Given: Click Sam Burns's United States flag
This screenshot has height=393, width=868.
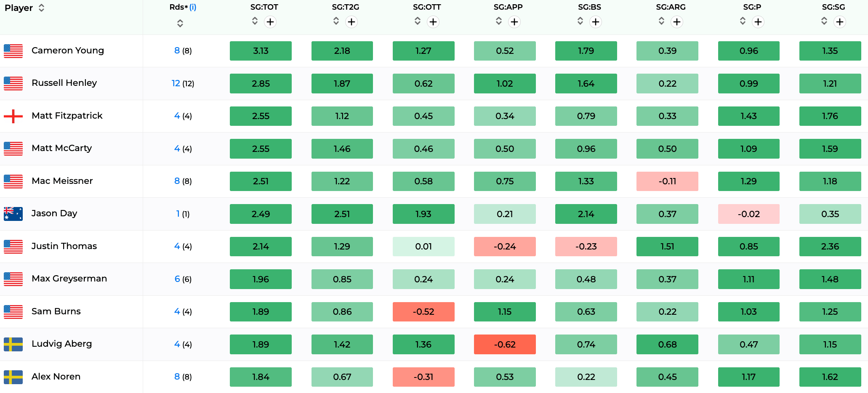Looking at the screenshot, I should coord(13,311).
